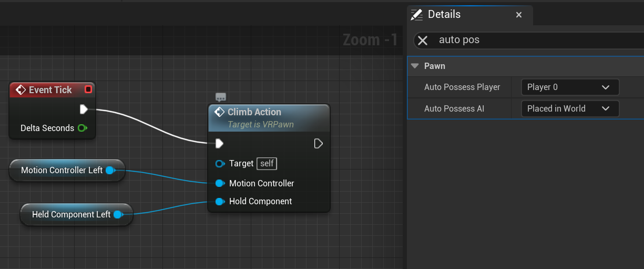Click the Hold Component input pin
Image resolution: width=644 pixels, height=269 pixels.
(x=220, y=201)
